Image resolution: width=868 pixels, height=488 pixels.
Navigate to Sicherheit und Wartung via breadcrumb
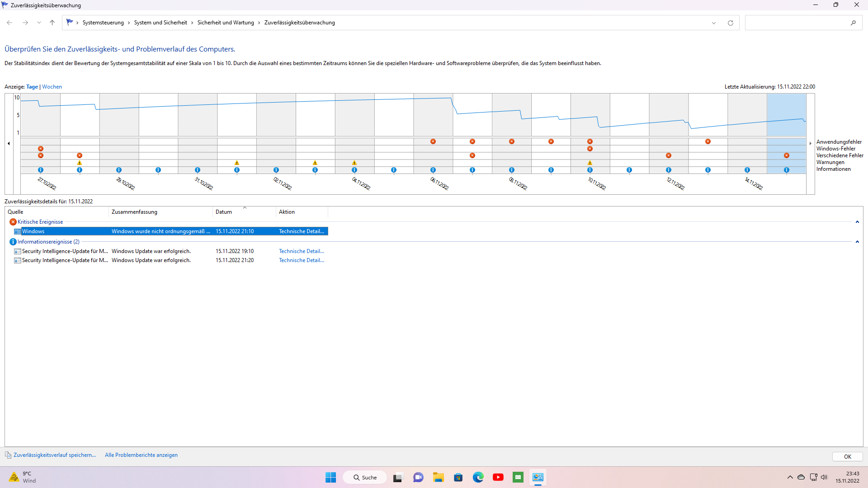(226, 22)
